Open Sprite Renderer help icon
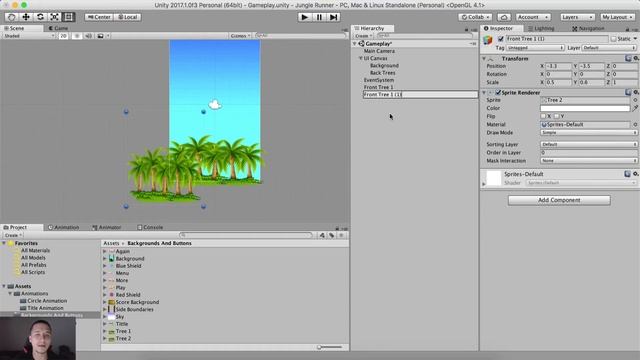 point(628,92)
